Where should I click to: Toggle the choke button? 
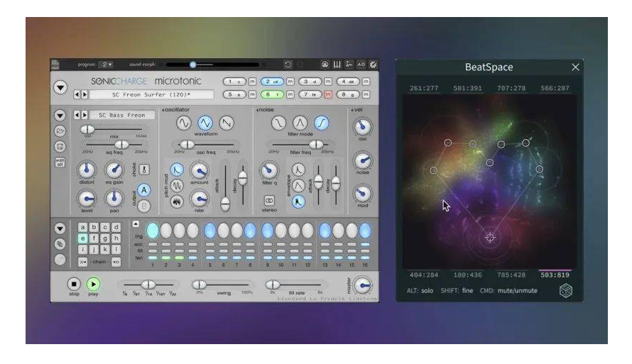tap(144, 170)
